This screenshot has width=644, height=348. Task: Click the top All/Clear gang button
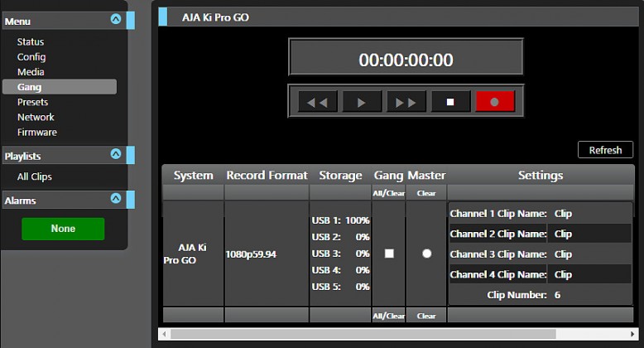[388, 193]
